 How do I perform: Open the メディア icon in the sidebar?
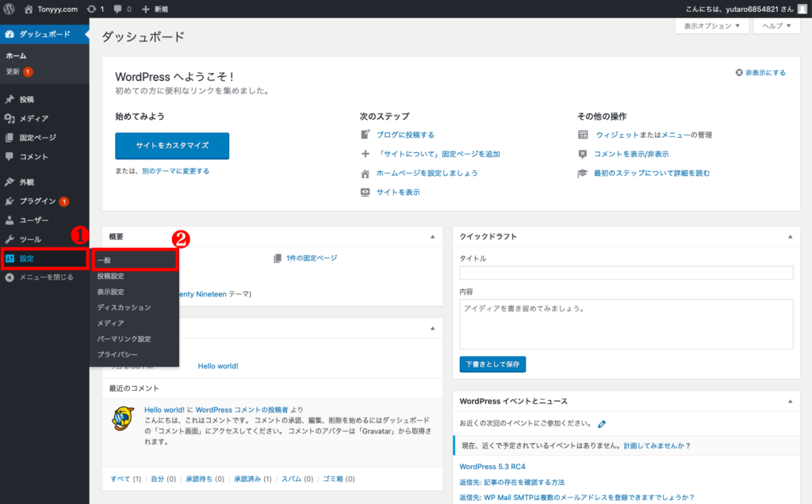click(10, 119)
